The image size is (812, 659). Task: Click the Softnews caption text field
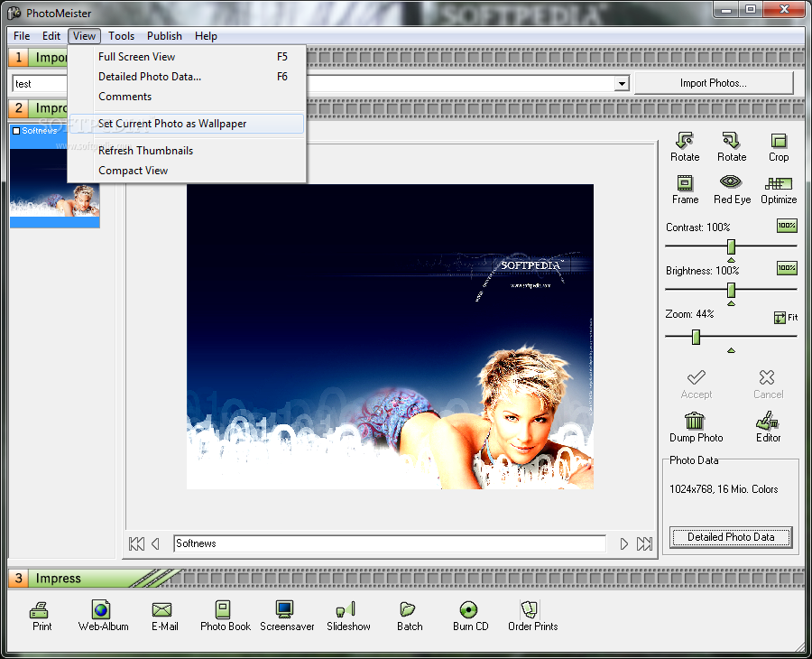coord(390,543)
